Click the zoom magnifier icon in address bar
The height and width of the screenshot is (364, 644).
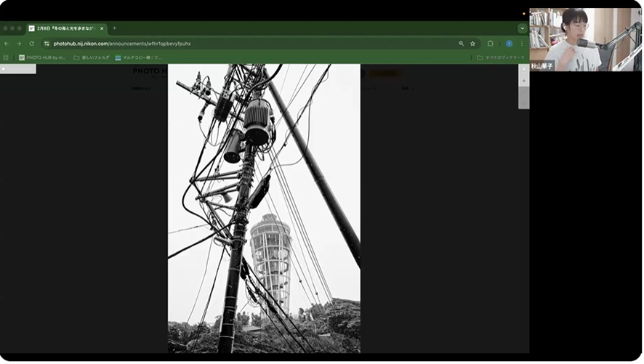(x=461, y=44)
